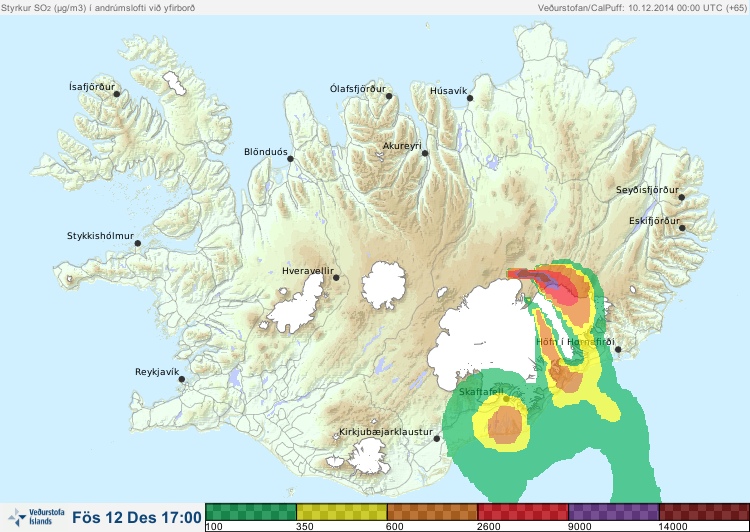The height and width of the screenshot is (532, 750).
Task: Click the Ólafsfjörður label
Action: (x=358, y=89)
